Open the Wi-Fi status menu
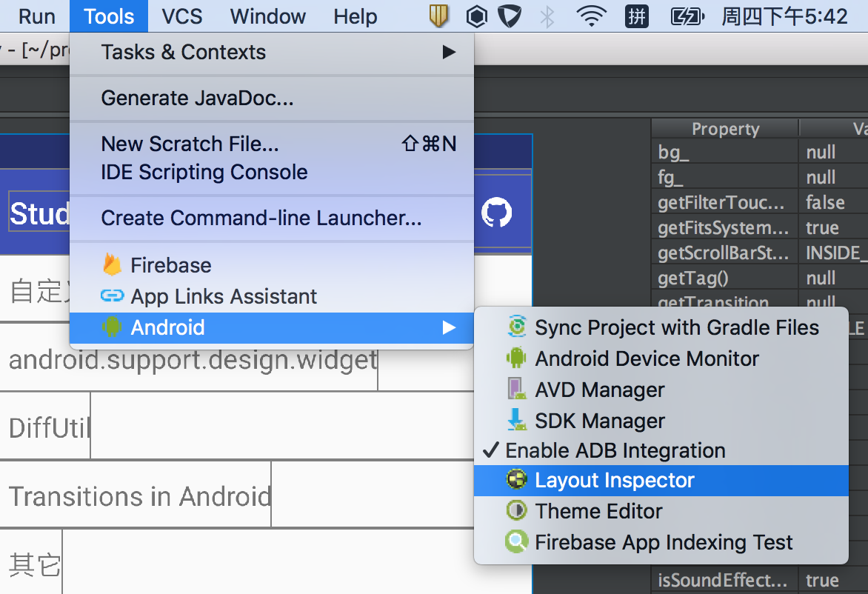This screenshot has width=868, height=594. pyautogui.click(x=591, y=16)
